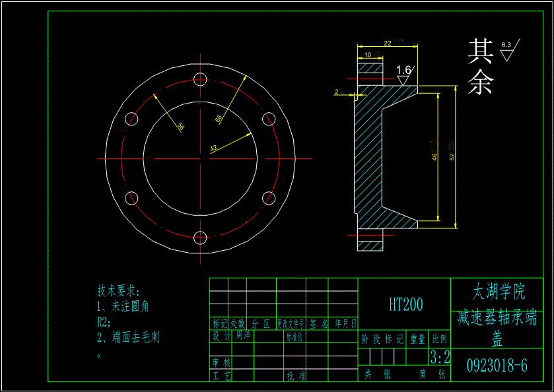Select the large '其余' text
The image size is (554, 392).
coord(481,67)
